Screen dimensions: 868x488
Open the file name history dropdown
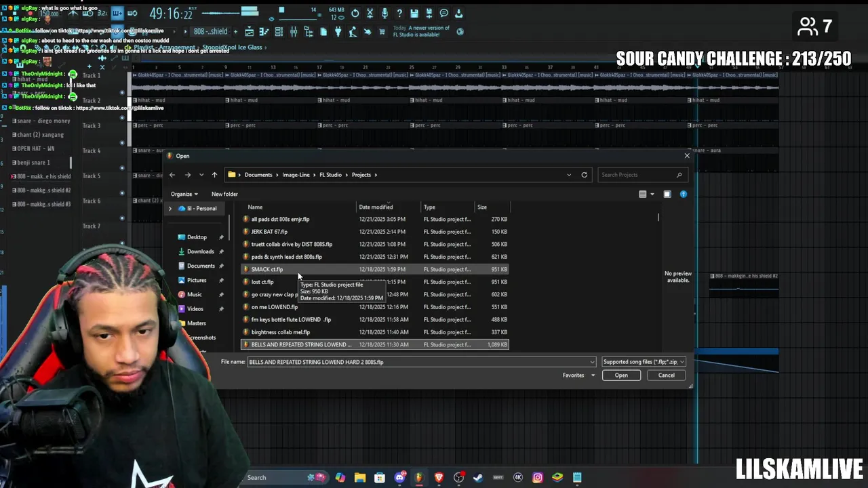592,362
